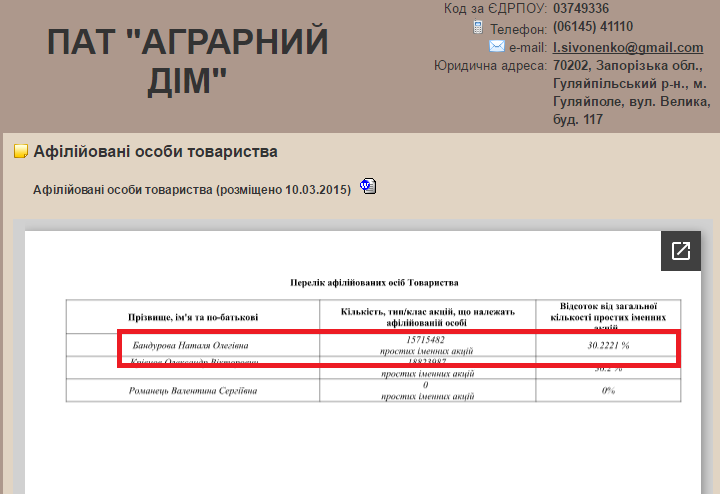
Task: Click the Бандурова Наталя Олегівна table cell
Action: coord(185,346)
